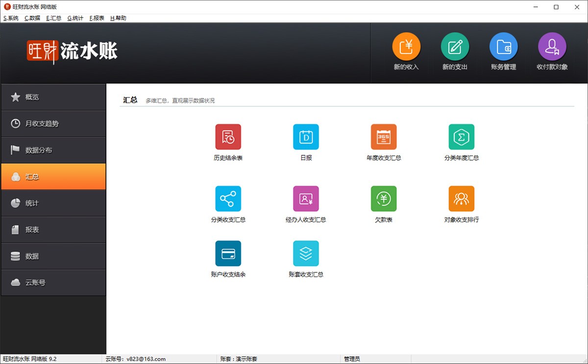588x364 pixels.
Task: Switch to the 月收支趋势 sidebar tab
Action: pyautogui.click(x=53, y=123)
